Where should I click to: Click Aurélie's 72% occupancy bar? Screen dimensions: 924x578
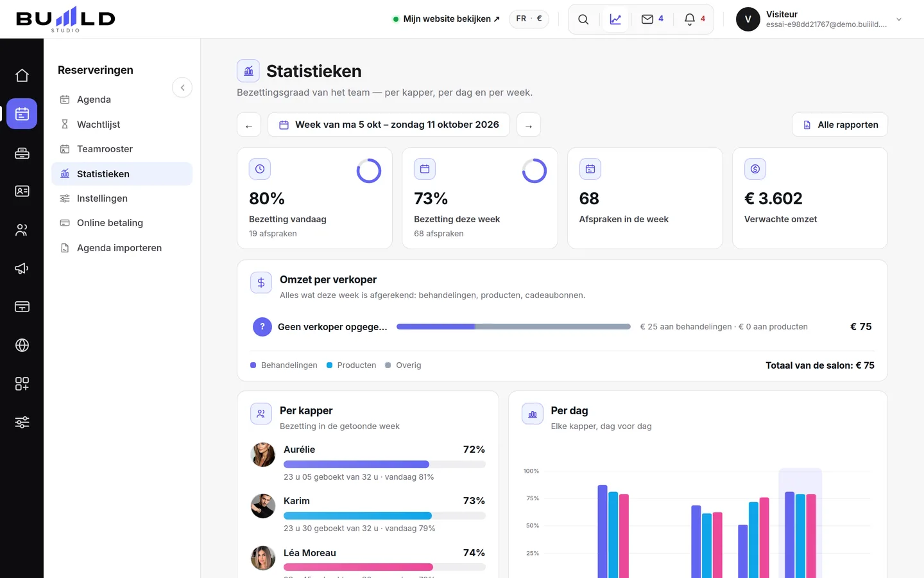point(384,464)
